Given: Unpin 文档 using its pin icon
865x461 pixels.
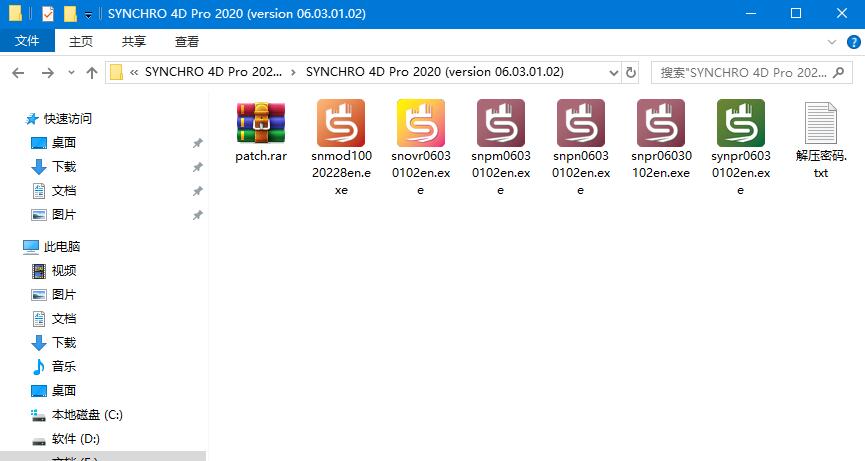Looking at the screenshot, I should coord(197,191).
